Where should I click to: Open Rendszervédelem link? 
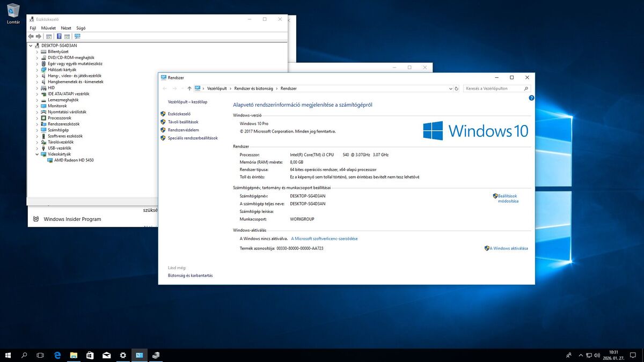pos(184,130)
